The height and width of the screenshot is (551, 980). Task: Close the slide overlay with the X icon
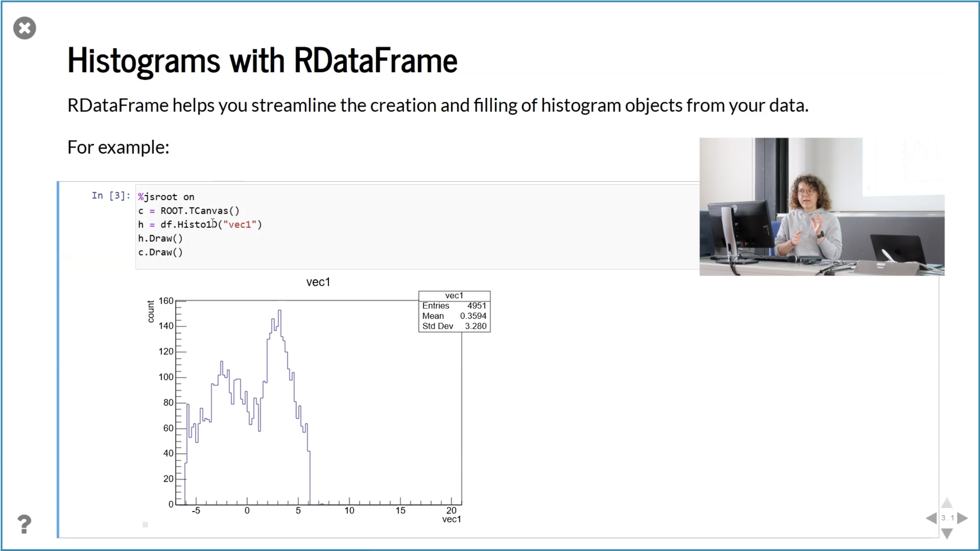click(24, 28)
